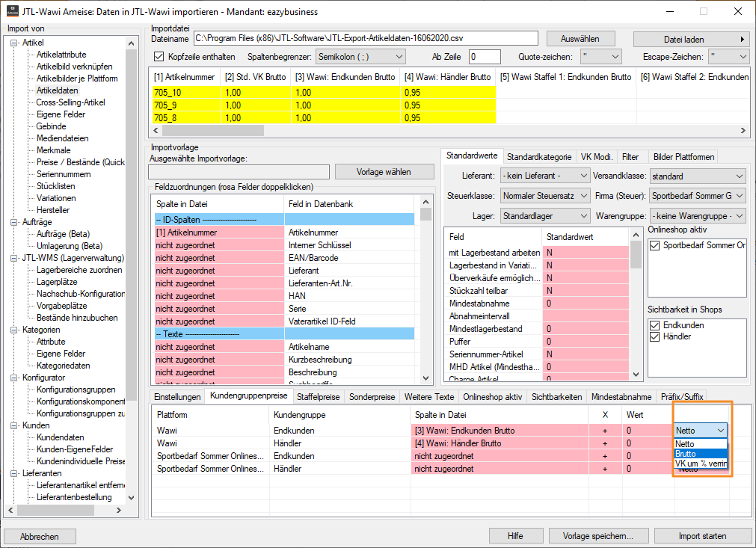Collapse the Kunden tree node
756x548 pixels.
[x=14, y=425]
